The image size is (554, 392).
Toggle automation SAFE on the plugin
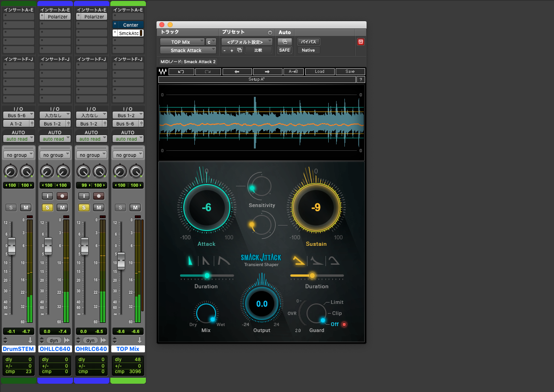point(284,50)
